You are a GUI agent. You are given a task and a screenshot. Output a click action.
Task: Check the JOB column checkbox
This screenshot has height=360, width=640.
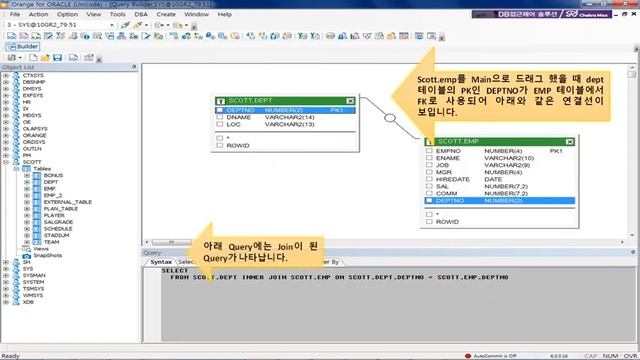pos(429,165)
